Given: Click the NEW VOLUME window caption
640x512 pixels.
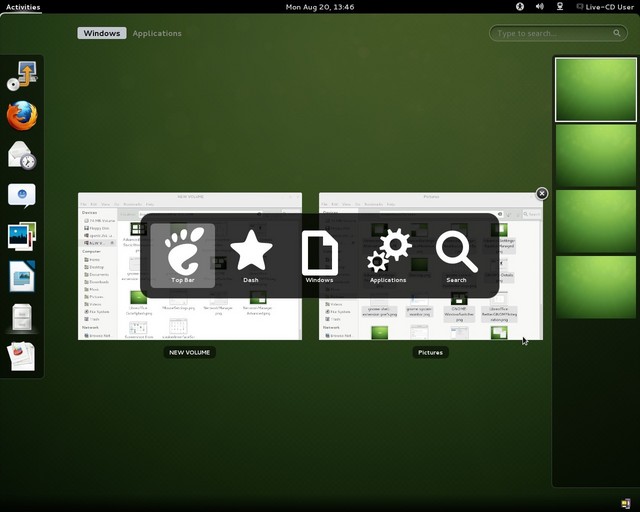Looking at the screenshot, I should (189, 352).
